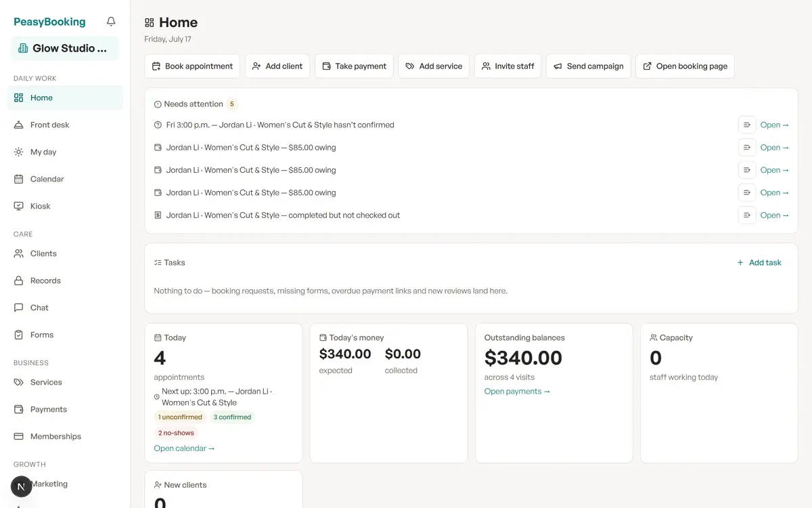This screenshot has width=812, height=508.
Task: Open Kiosk from sidebar
Action: tap(65, 206)
